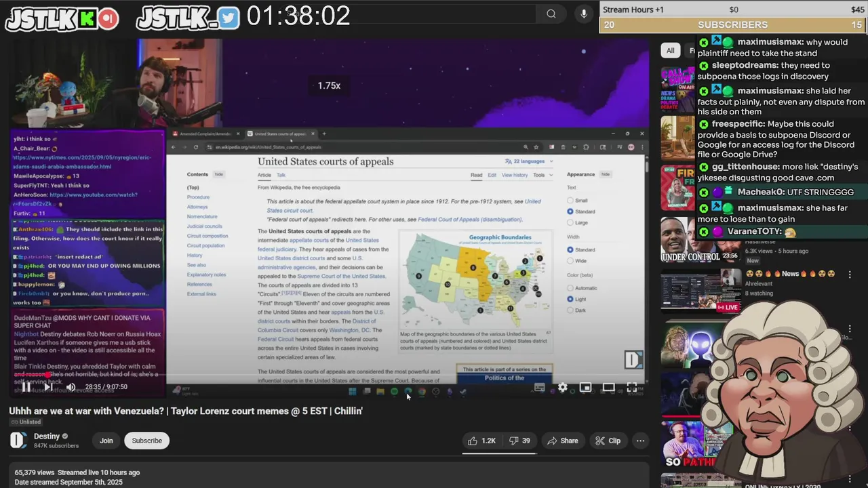The width and height of the screenshot is (868, 488).
Task: Mute the video using the speaker icon
Action: pyautogui.click(x=71, y=387)
